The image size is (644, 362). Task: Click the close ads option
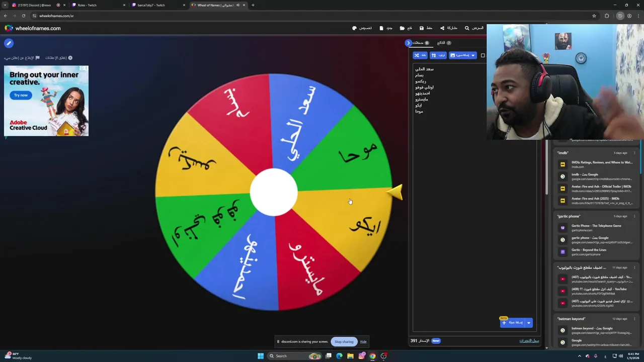click(59, 58)
